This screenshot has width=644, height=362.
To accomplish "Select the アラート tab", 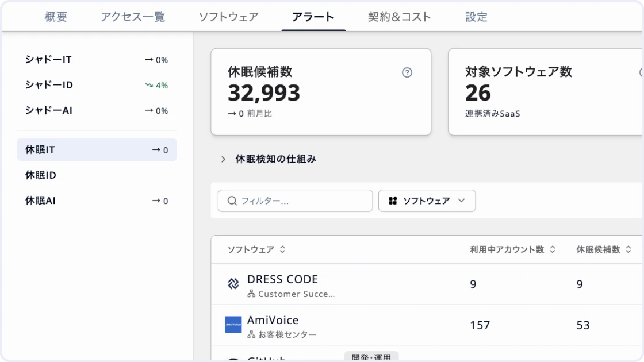I will (x=313, y=17).
